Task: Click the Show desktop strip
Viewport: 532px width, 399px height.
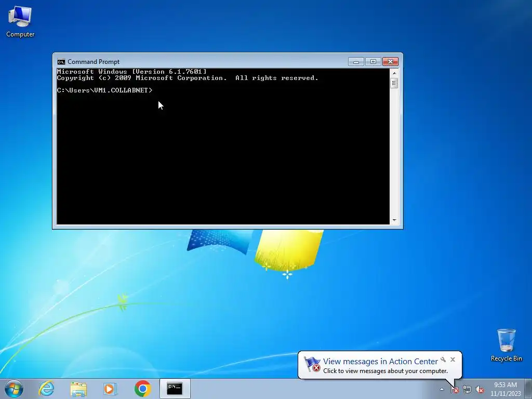Action: [528, 389]
